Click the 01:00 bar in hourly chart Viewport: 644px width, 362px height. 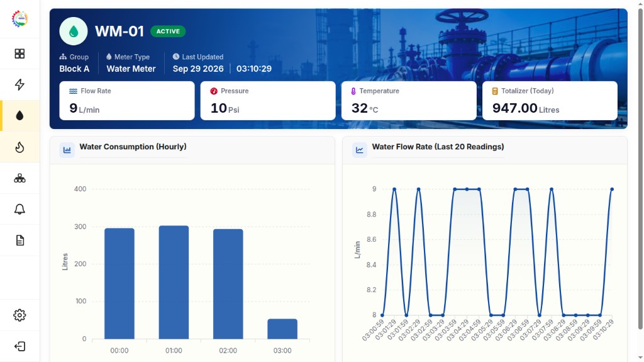coord(174,282)
